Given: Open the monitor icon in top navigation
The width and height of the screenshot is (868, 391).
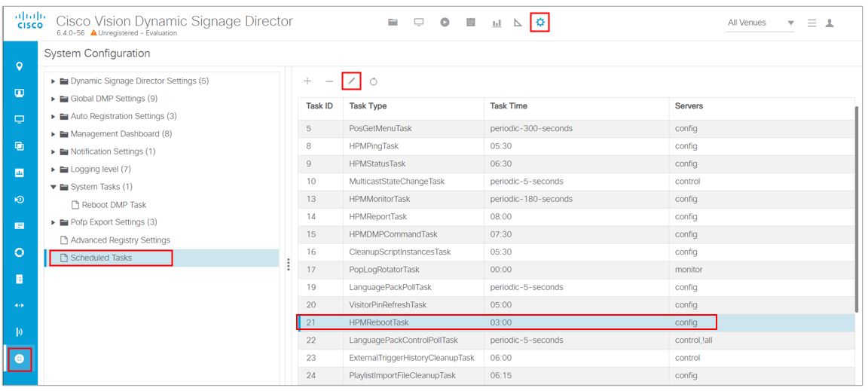Looking at the screenshot, I should pyautogui.click(x=419, y=22).
